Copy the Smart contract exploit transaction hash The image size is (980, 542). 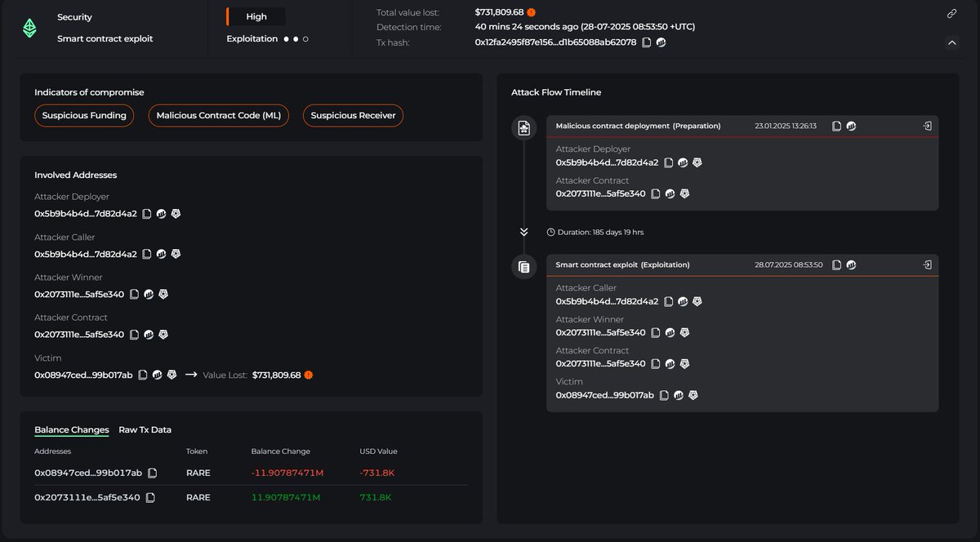[836, 265]
